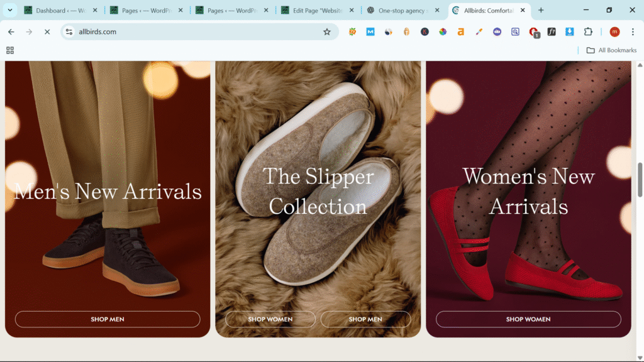The height and width of the screenshot is (362, 644).
Task: Open the Extensions puzzle-piece menu
Action: tap(588, 32)
